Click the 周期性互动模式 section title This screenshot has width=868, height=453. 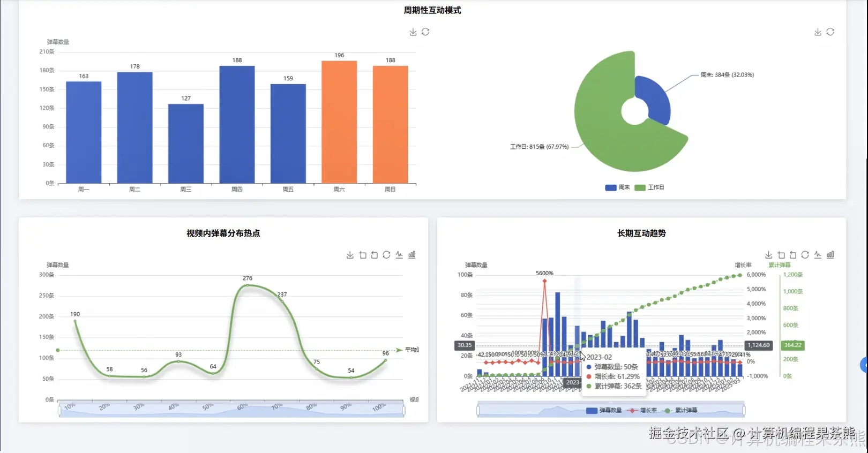coord(432,10)
